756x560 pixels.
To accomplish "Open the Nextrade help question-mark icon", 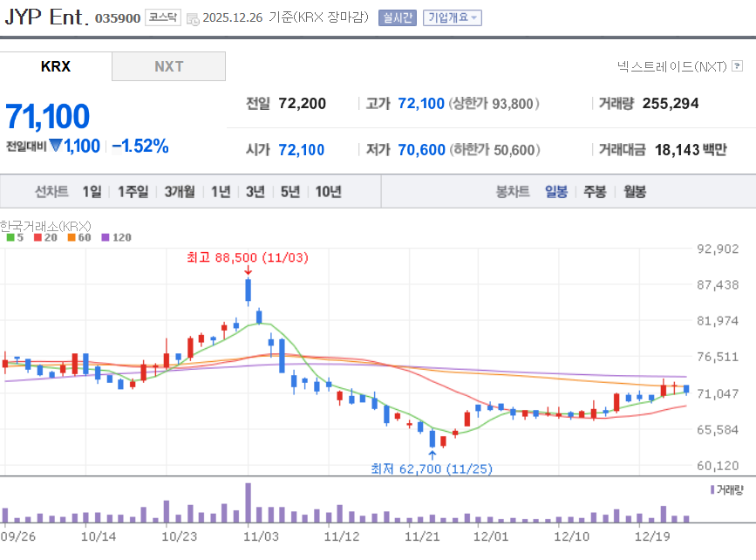I will 737,66.
